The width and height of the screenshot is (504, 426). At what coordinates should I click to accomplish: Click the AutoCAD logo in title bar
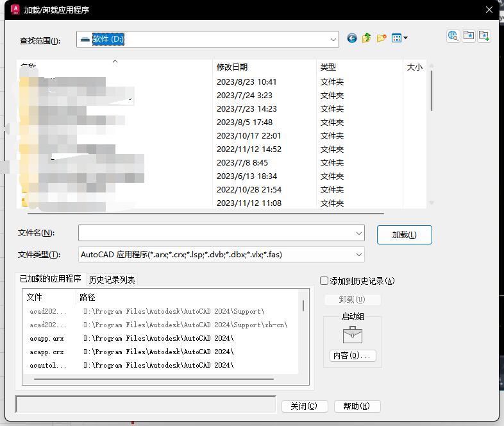point(15,10)
